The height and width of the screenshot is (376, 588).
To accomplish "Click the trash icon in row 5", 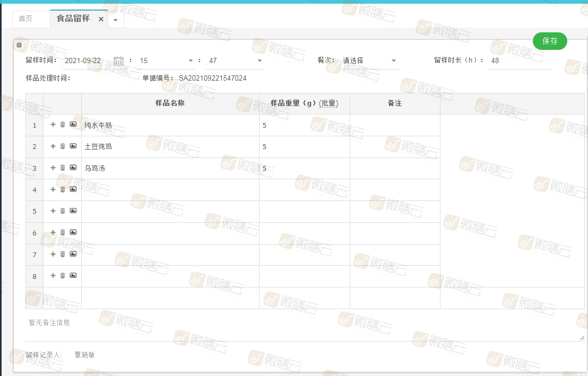I will pos(63,211).
